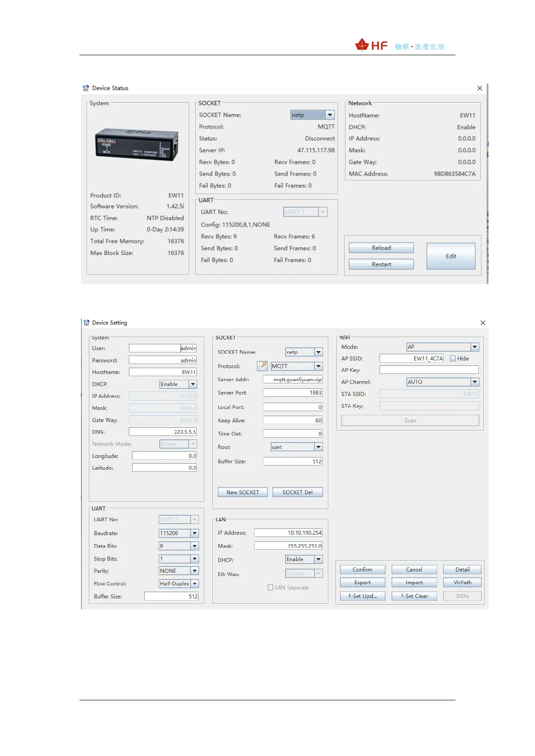The height and width of the screenshot is (756, 535).
Task: Open the UART No dropdown in Device Status
Action: point(305,212)
